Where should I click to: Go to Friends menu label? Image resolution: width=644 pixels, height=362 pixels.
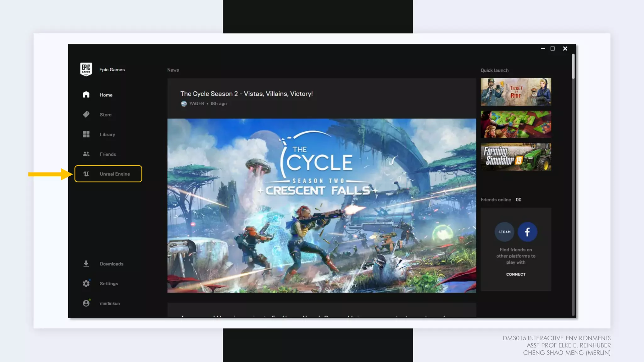pos(108,154)
